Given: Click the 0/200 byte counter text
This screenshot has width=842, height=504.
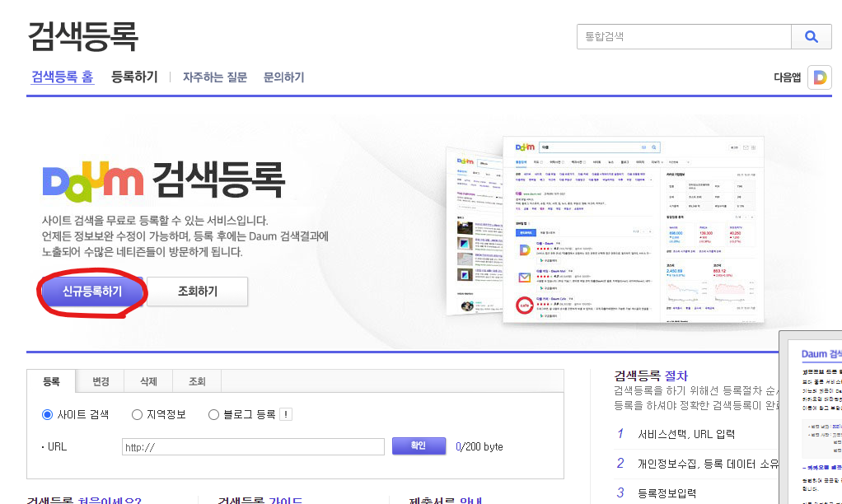Looking at the screenshot, I should click(x=479, y=446).
